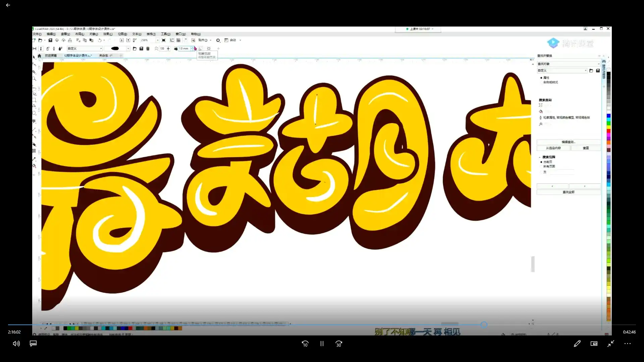
Task: Open the 效果 menu
Action: pyautogui.click(x=108, y=34)
